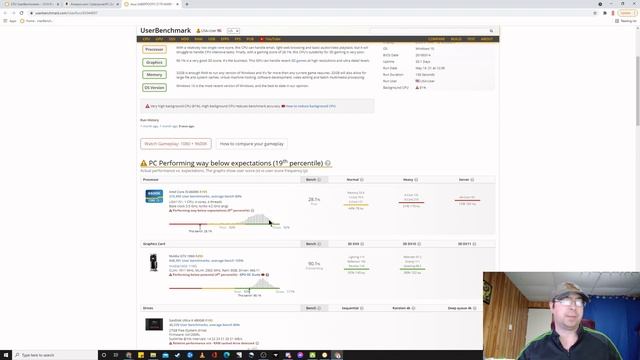Open the CPU tab in the nav bar
The height and width of the screenshot is (360, 640).
pos(147,39)
